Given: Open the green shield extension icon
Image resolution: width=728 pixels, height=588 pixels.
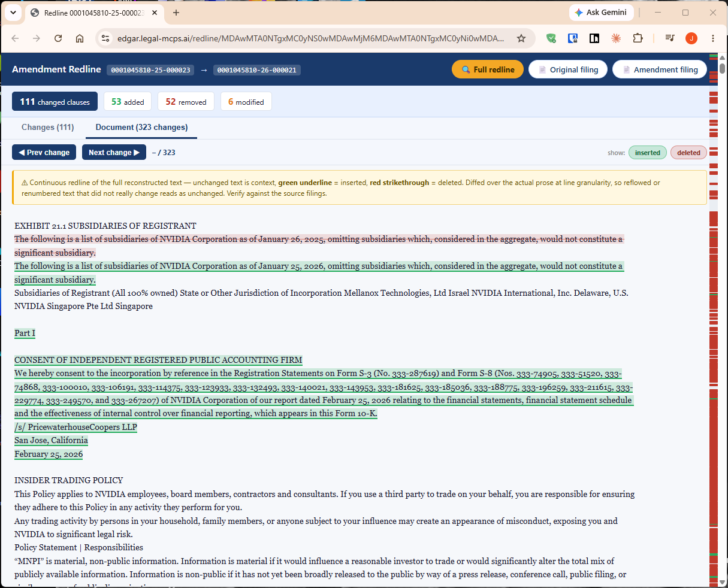Looking at the screenshot, I should pos(551,38).
